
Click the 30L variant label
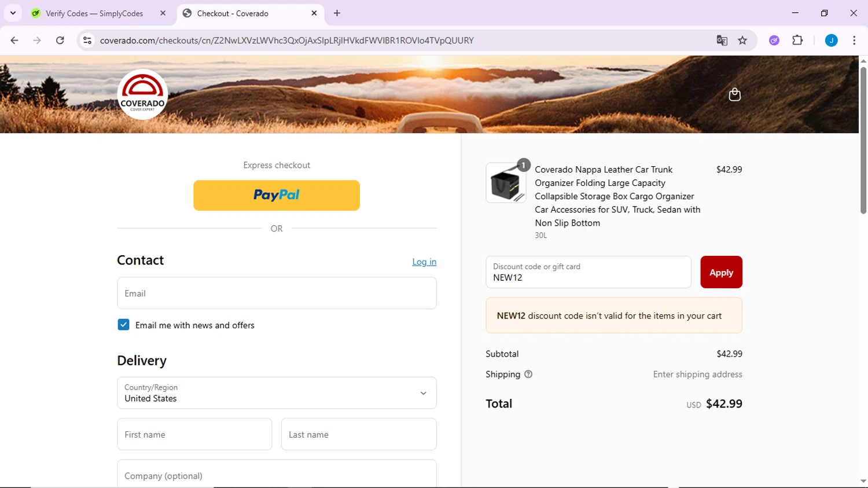[x=540, y=236]
